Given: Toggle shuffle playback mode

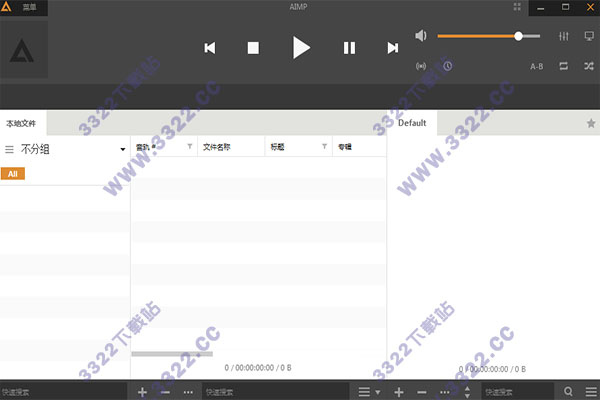Looking at the screenshot, I should coord(589,66).
